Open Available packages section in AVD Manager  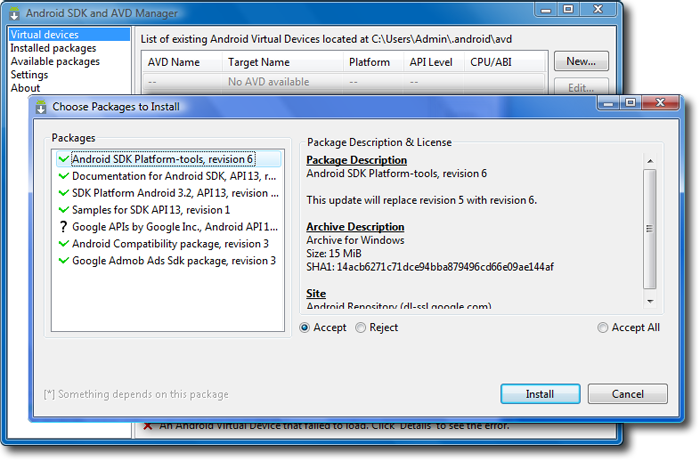(x=55, y=61)
